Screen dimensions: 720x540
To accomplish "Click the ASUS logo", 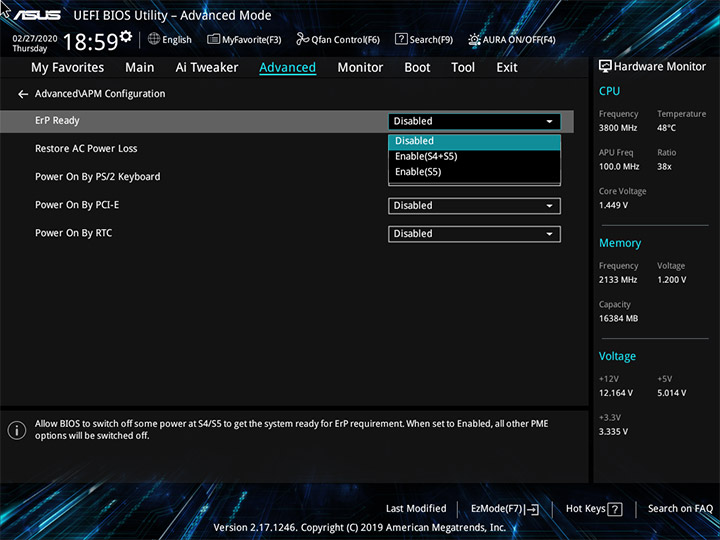I will [x=37, y=15].
